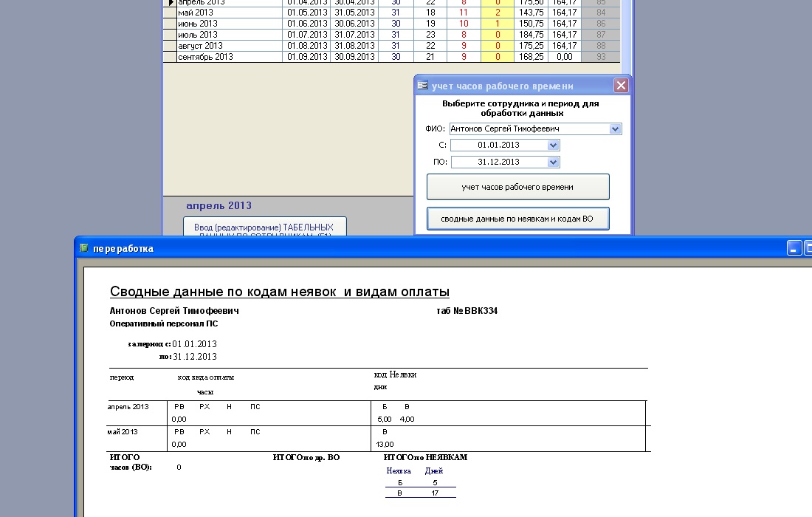Click the green переработка report window icon
Viewport: 812px width, 517px height.
click(84, 248)
